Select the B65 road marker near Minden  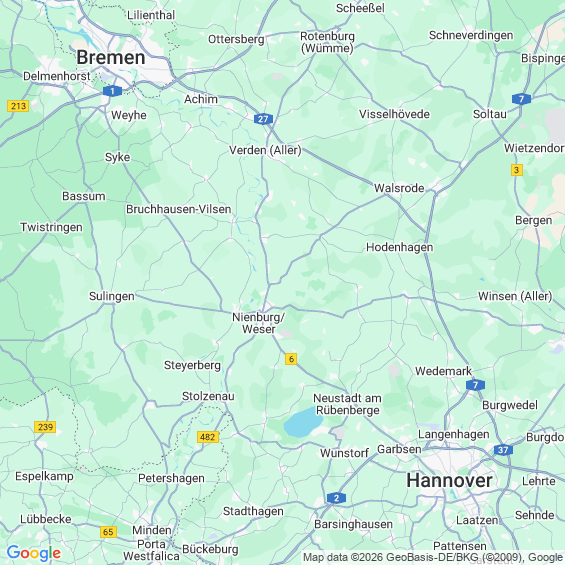click(108, 532)
